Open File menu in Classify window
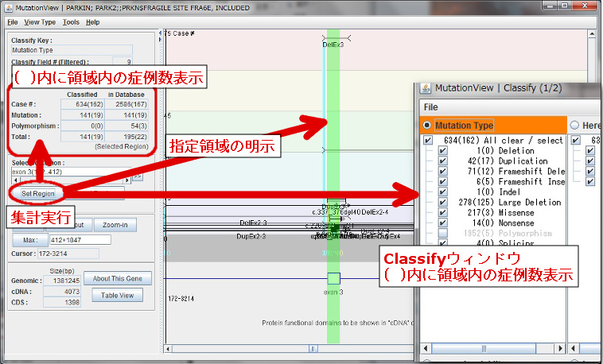This screenshot has width=603, height=364. click(430, 106)
